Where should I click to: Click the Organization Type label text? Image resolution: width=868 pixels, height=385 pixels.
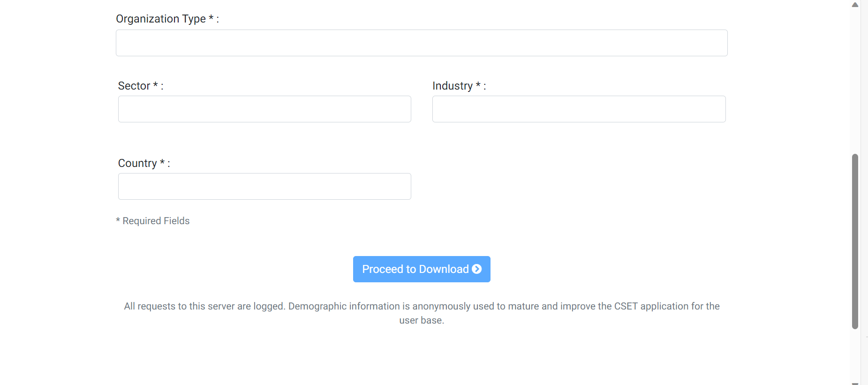coord(160,19)
